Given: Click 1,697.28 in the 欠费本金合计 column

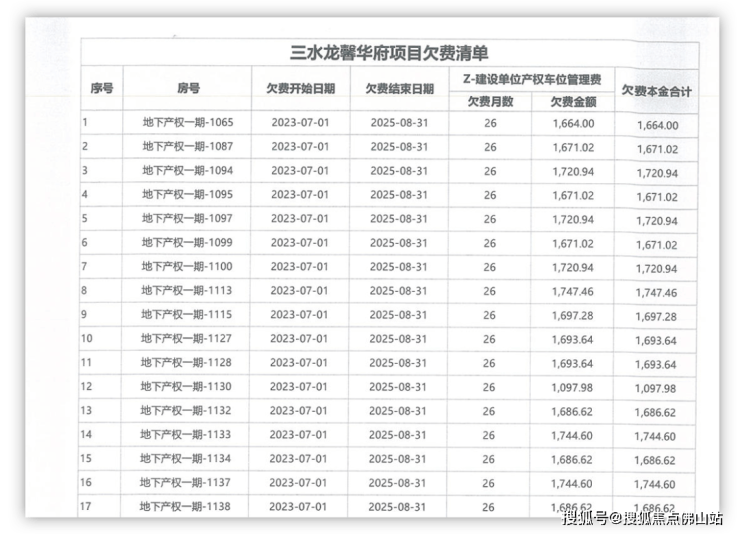Looking at the screenshot, I should click(x=656, y=317).
